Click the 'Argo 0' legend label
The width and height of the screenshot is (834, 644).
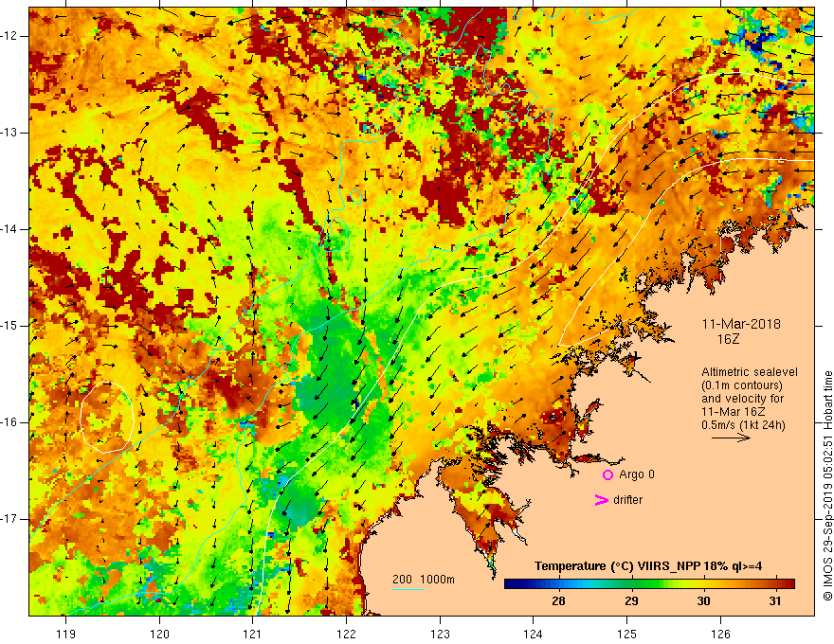click(x=637, y=474)
